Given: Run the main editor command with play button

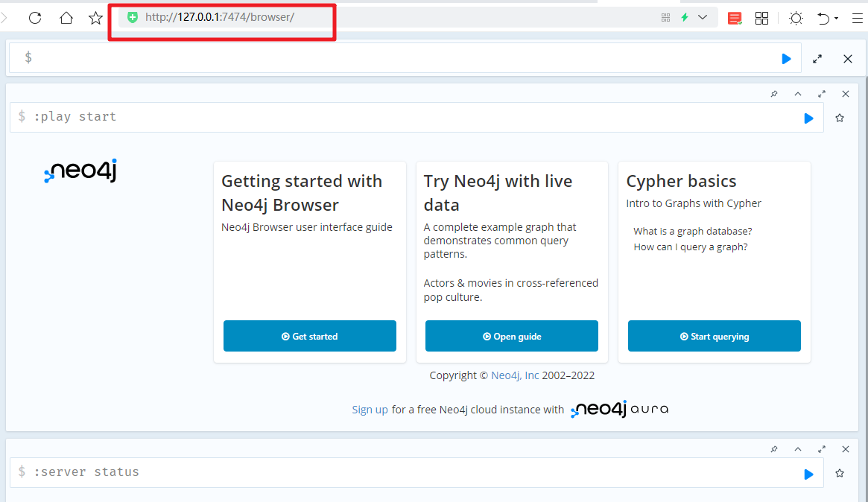Looking at the screenshot, I should tap(786, 58).
